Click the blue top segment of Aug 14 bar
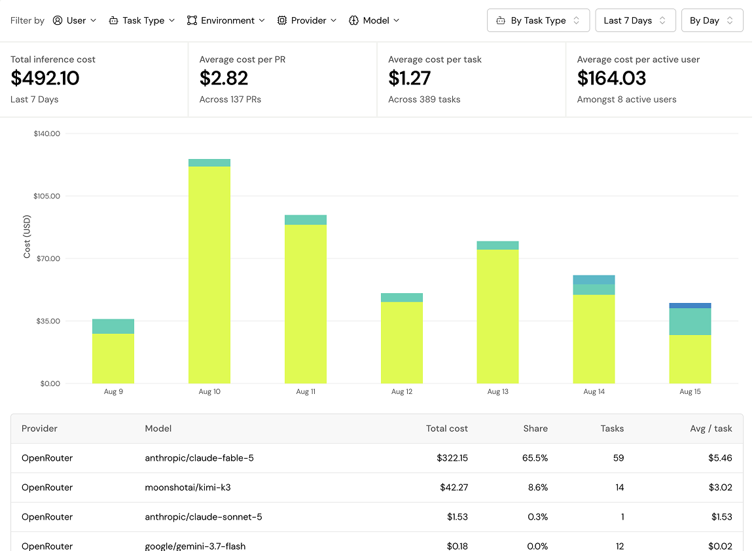This screenshot has width=756, height=551. coord(594,279)
